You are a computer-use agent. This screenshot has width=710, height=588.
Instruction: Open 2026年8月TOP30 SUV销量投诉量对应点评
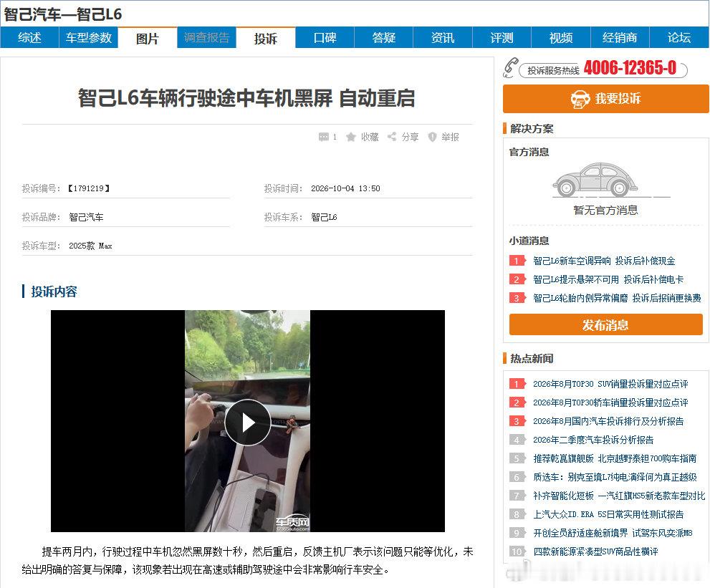pos(610,385)
